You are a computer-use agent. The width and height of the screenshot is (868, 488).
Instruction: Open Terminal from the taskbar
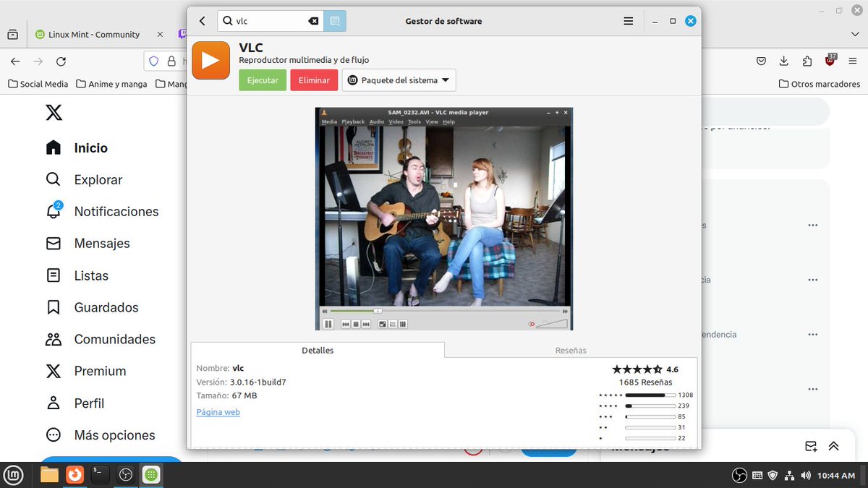pos(100,475)
